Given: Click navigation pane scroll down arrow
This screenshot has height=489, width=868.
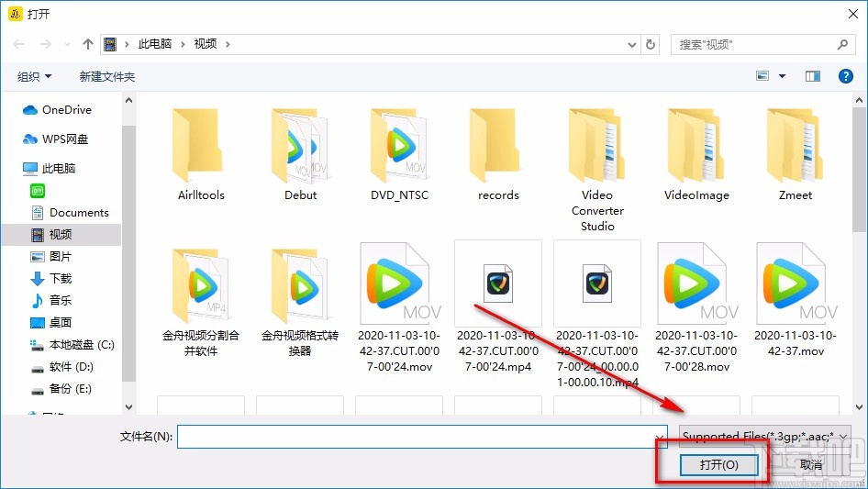Looking at the screenshot, I should [x=129, y=407].
